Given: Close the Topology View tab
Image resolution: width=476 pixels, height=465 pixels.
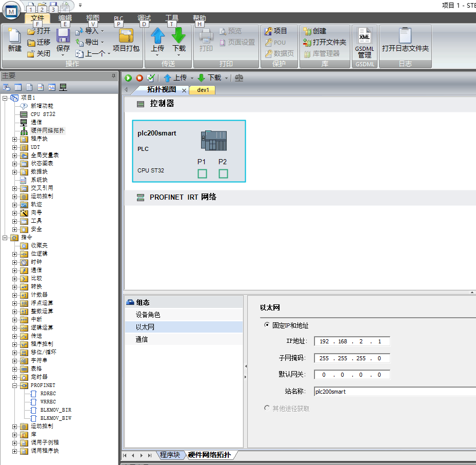Looking at the screenshot, I should [x=184, y=90].
